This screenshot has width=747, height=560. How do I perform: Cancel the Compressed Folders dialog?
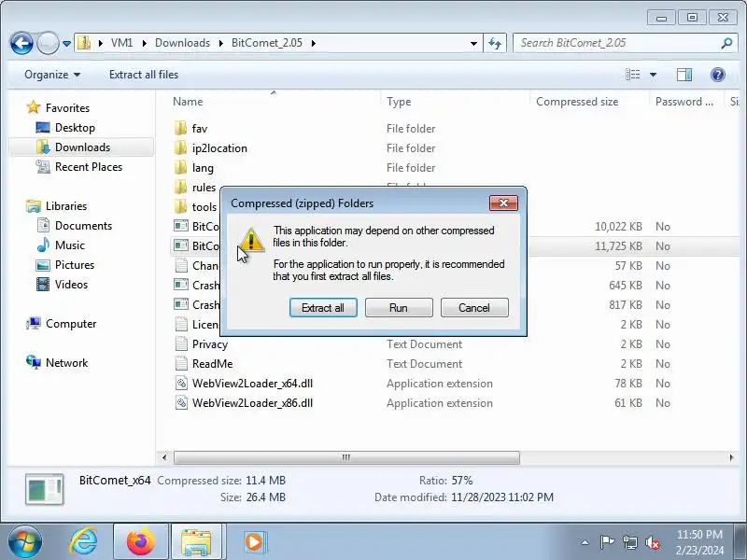point(474,308)
